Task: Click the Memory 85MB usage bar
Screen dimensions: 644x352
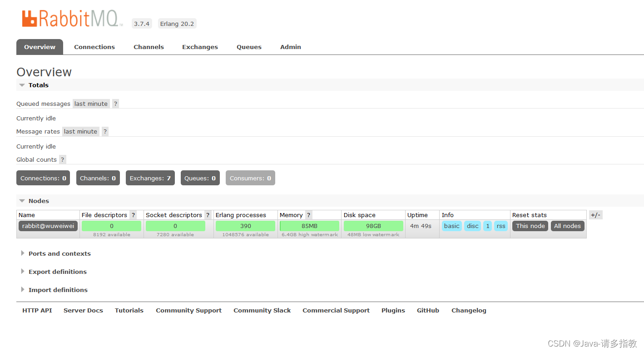Action: (x=309, y=226)
